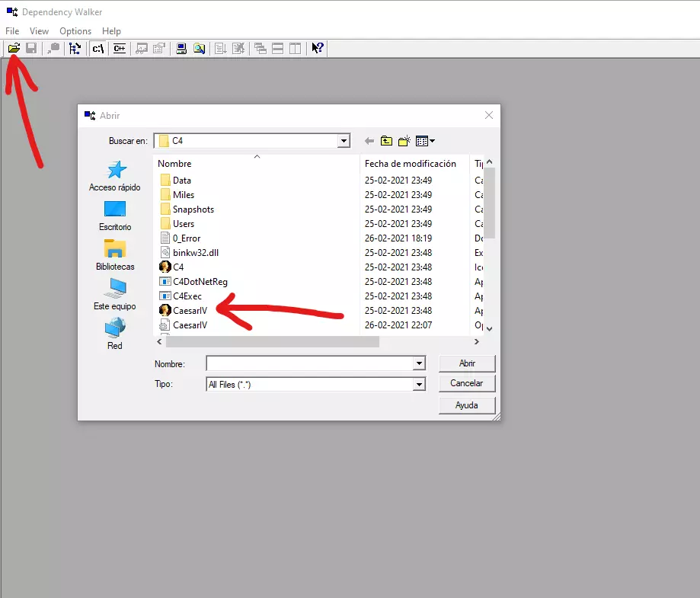The width and height of the screenshot is (700, 598).
Task: Toggle the Undecorate C++ Functions icon
Action: [x=119, y=48]
